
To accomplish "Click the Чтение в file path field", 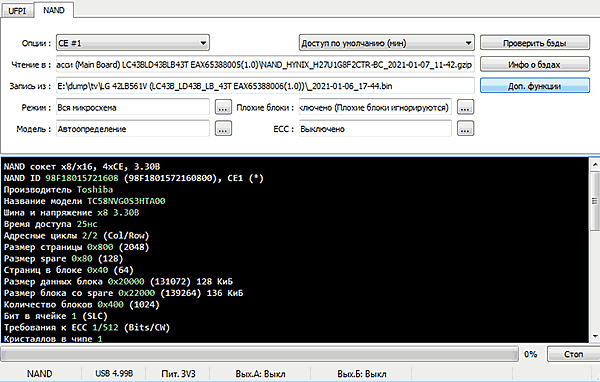I will click(265, 64).
